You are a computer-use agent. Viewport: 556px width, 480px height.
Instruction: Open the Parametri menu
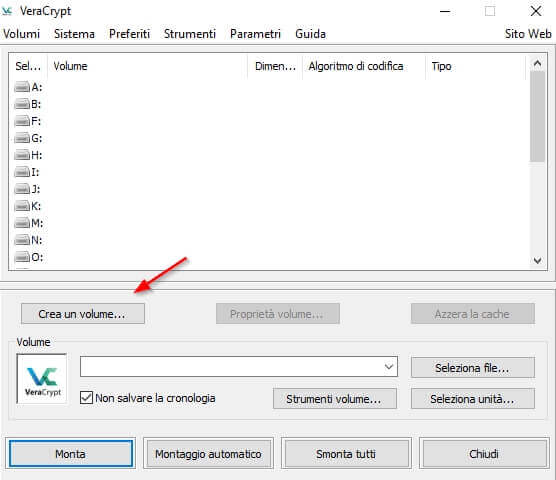tap(255, 34)
